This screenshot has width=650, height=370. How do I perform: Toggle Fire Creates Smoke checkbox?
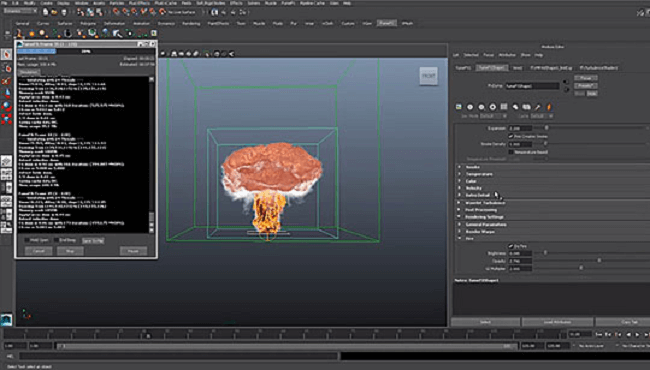pos(511,136)
